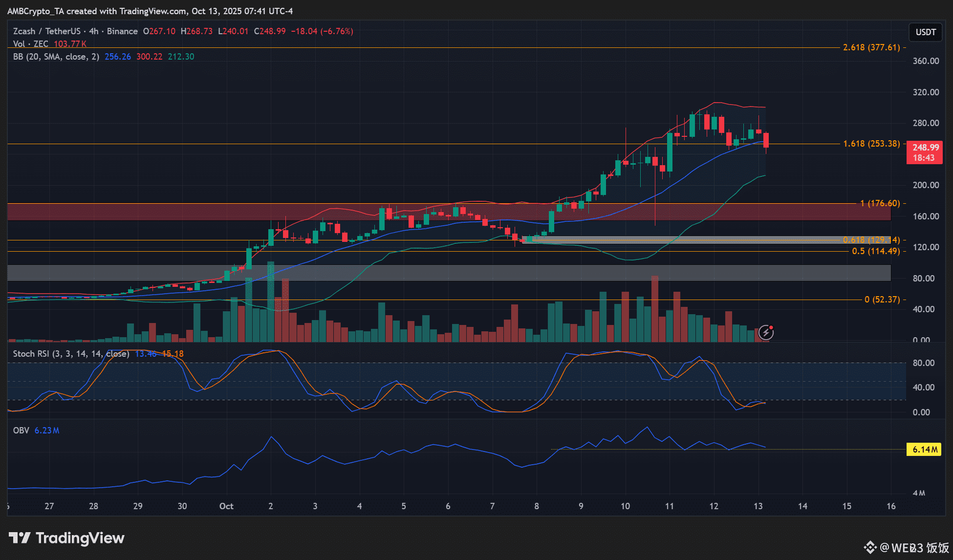The image size is (953, 560).
Task: Click the Zcash / TetherUS symbol title
Action: (x=47, y=31)
